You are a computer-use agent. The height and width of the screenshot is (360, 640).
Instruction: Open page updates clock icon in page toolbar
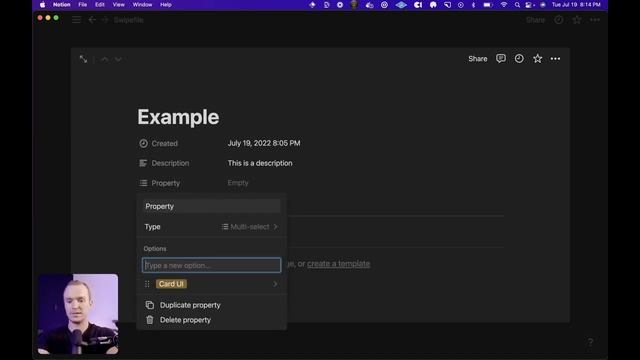click(519, 58)
